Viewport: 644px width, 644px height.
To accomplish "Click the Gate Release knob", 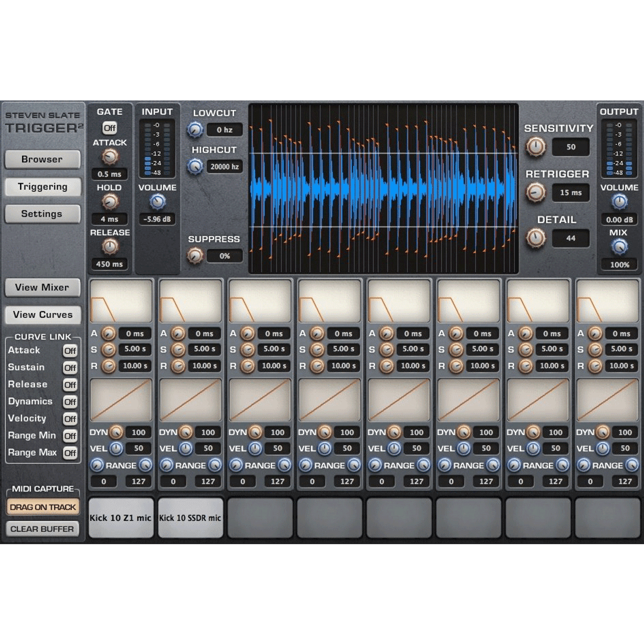I will [110, 247].
